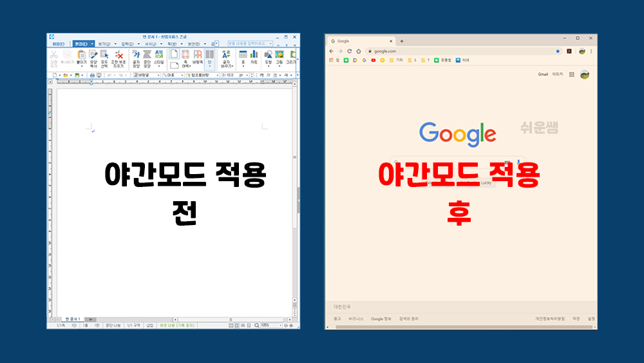
Task: Click the Gmail link
Action: pos(543,74)
